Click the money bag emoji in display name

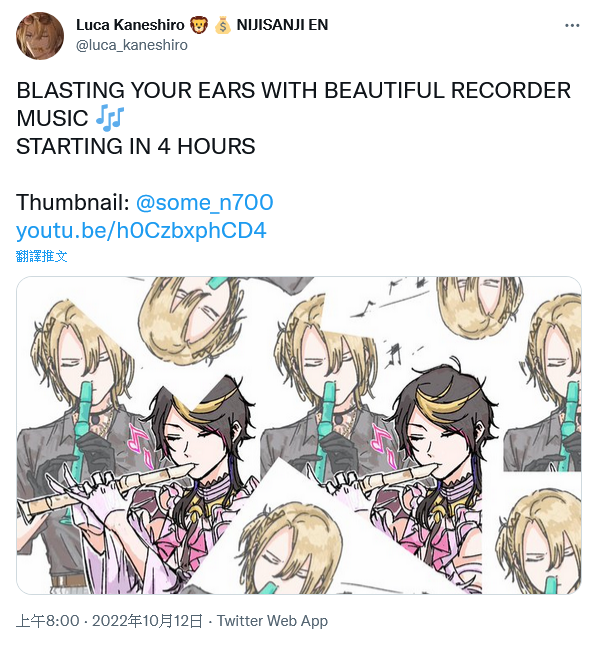pos(223,25)
